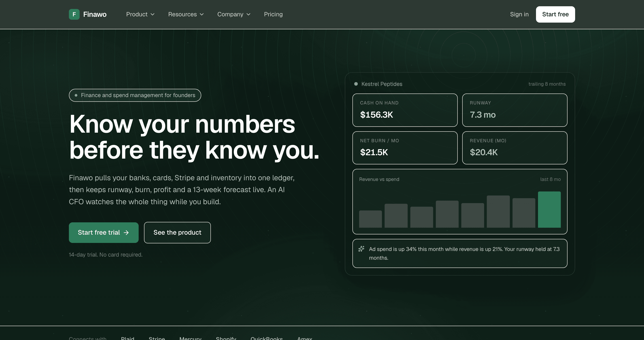644x340 pixels.
Task: Click the Revenue (MO) $20.4K card
Action: (515, 148)
